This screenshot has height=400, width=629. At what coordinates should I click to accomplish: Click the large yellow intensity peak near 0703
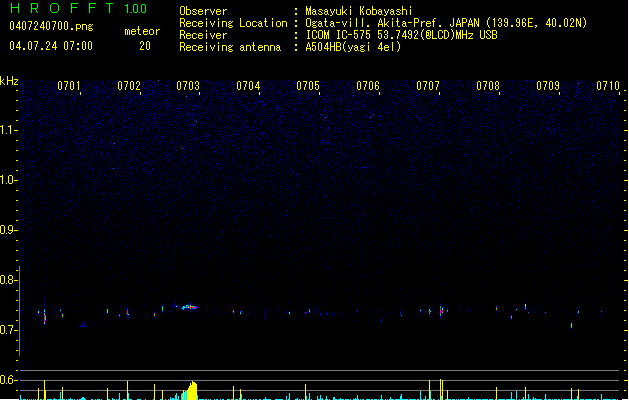pyautogui.click(x=191, y=391)
